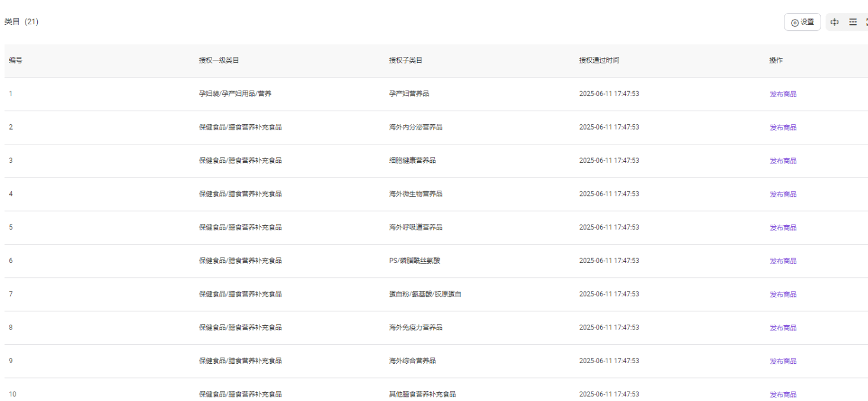Click the 授权通过时间 column header
This screenshot has width=868, height=401.
point(599,60)
